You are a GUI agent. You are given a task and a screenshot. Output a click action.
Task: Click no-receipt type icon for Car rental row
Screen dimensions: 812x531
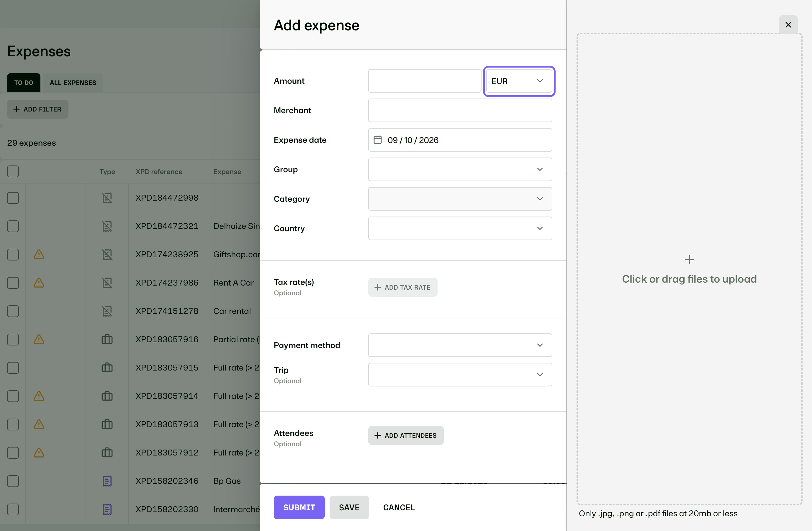107,311
